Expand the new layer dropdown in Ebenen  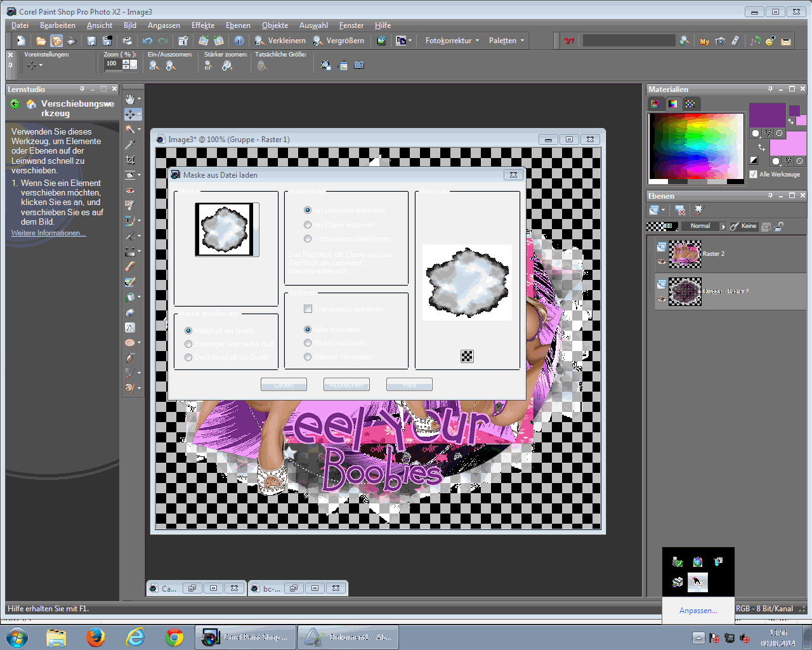(x=664, y=210)
